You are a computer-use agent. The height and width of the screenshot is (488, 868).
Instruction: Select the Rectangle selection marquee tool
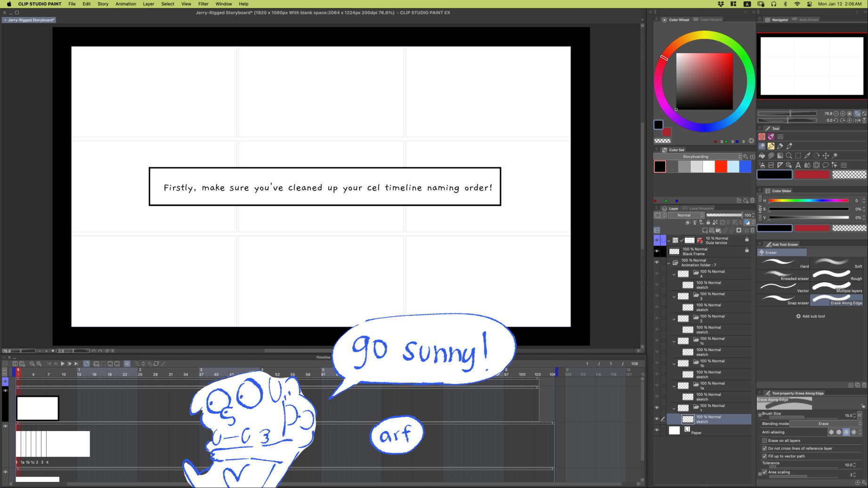click(798, 156)
